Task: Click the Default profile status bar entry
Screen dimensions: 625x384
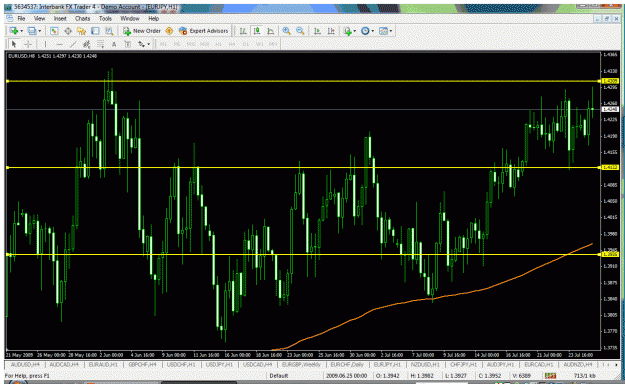Action: click(279, 376)
